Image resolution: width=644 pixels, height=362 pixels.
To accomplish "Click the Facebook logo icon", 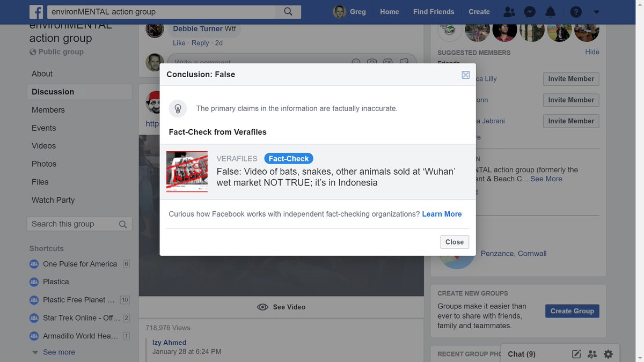I will point(36,12).
